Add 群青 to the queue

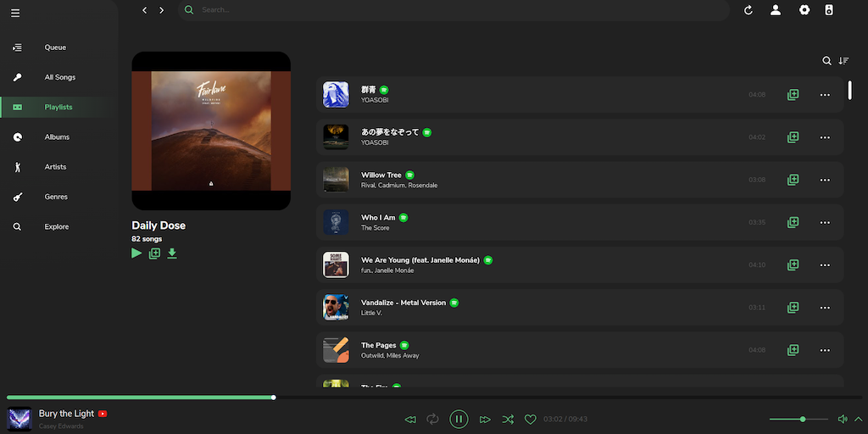pos(793,95)
